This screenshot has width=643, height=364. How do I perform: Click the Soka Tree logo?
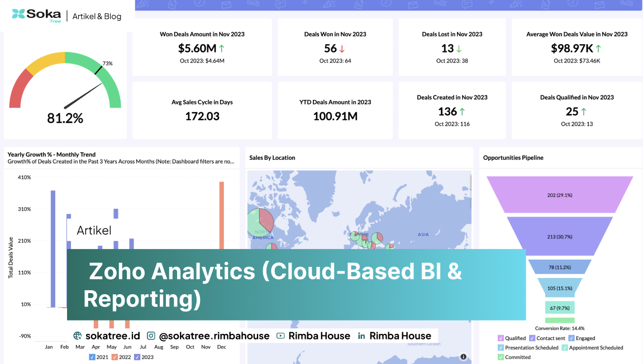point(36,16)
